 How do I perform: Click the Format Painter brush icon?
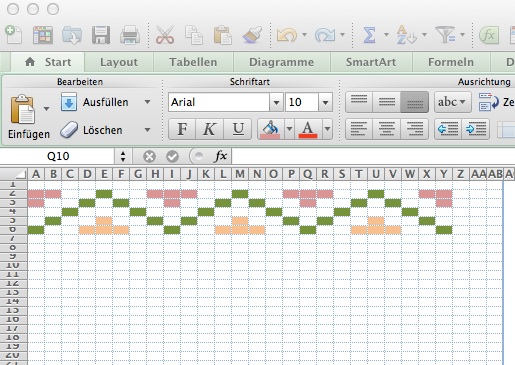click(252, 35)
